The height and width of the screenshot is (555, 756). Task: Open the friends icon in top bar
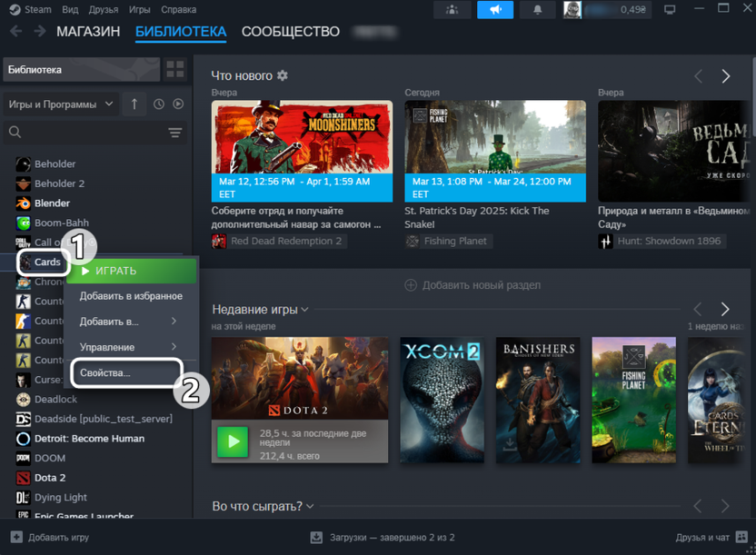click(x=453, y=10)
